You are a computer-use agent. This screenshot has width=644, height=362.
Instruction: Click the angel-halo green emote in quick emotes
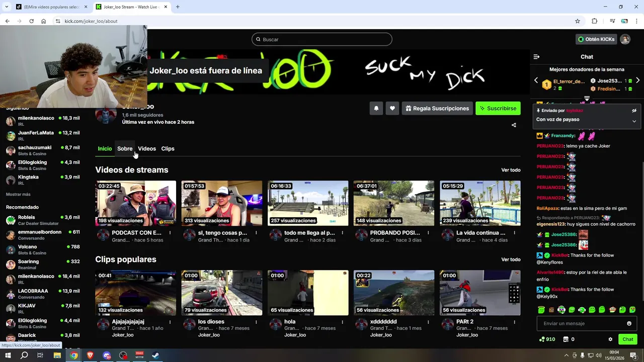(541, 310)
